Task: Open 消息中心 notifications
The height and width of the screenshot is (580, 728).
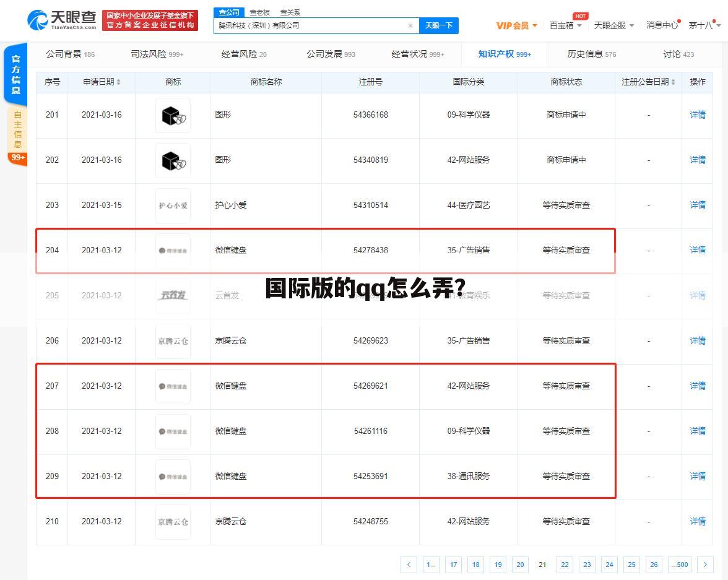Action: [662, 25]
